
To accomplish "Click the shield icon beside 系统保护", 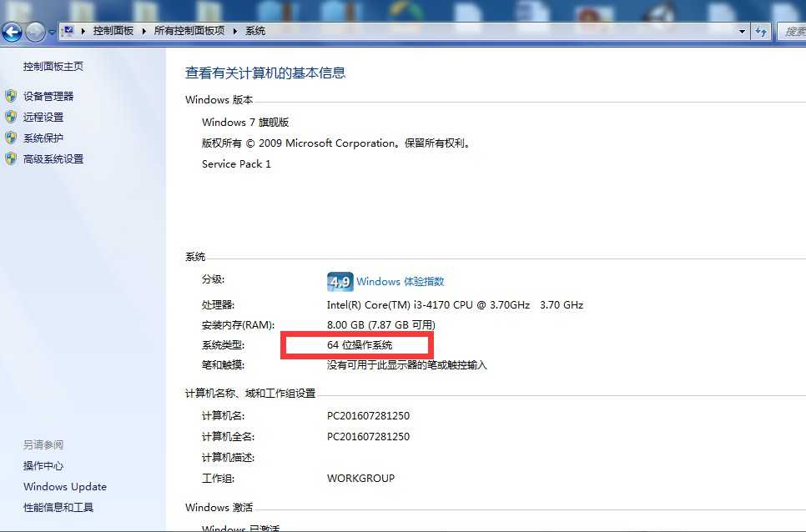I will pyautogui.click(x=11, y=138).
